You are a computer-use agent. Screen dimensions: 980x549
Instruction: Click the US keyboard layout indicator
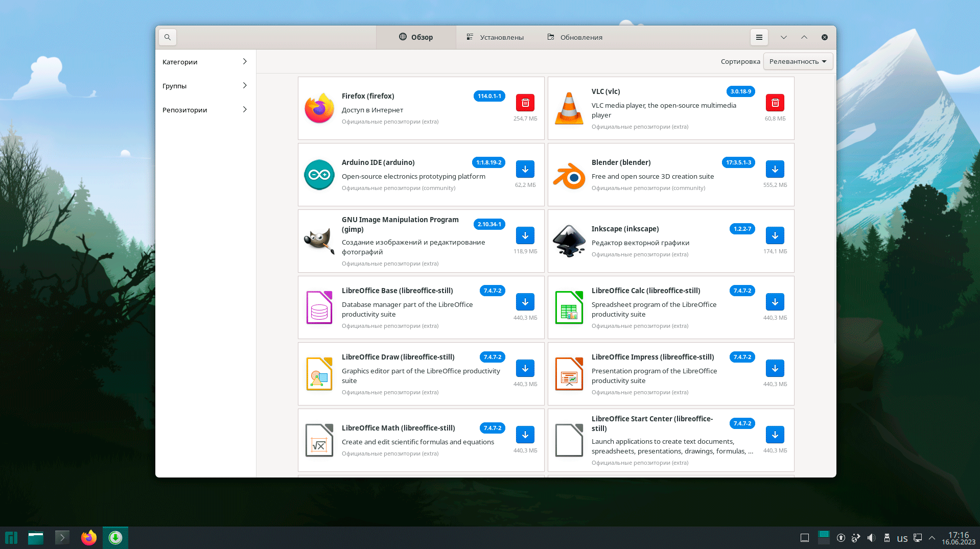902,538
